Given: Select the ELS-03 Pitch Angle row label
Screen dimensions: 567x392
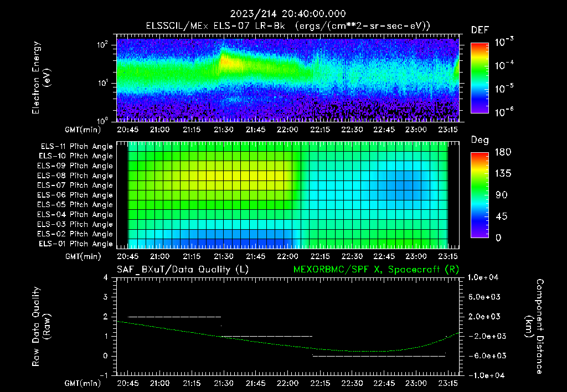Looking at the screenshot, I should pos(75,224).
